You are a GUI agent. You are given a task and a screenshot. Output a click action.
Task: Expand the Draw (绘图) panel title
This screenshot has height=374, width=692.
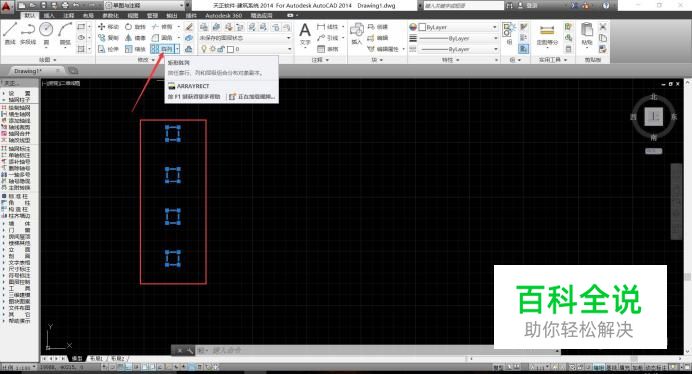pyautogui.click(x=48, y=60)
